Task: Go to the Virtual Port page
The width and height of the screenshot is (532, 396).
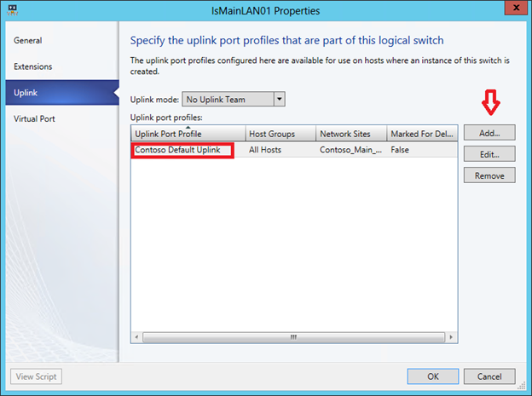Action: pyautogui.click(x=62, y=118)
